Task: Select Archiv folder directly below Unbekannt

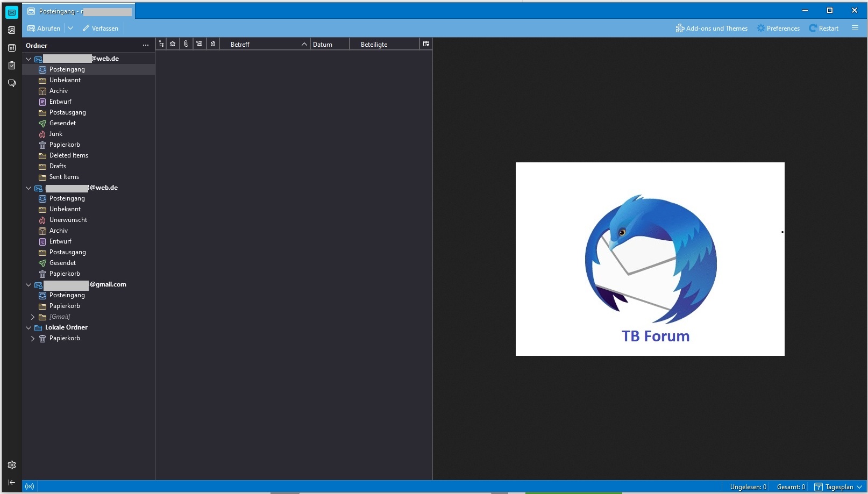Action: 89,91
